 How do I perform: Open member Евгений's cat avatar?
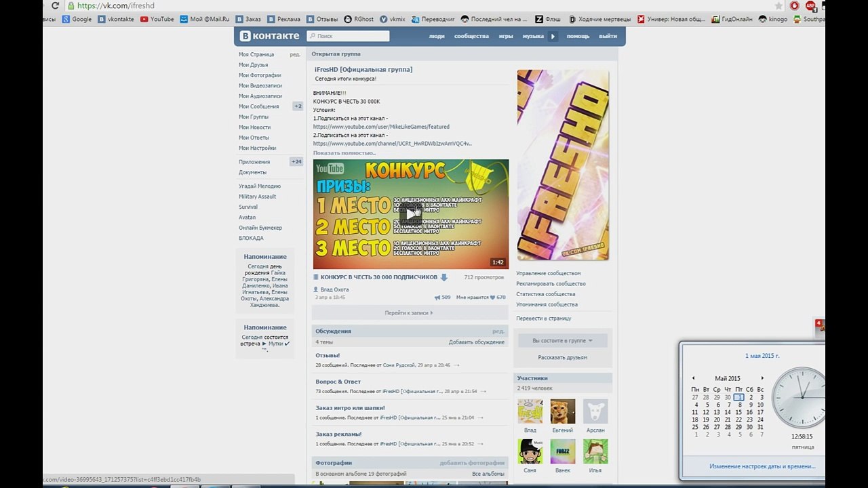click(563, 411)
